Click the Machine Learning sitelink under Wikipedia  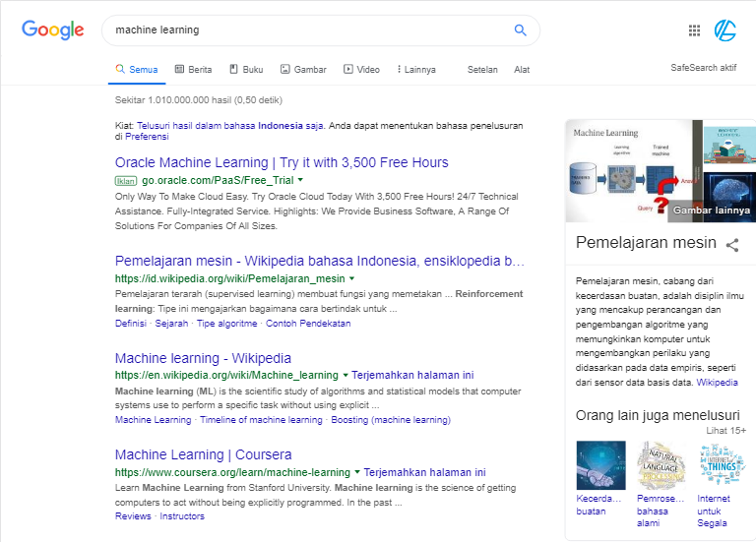pos(153,420)
